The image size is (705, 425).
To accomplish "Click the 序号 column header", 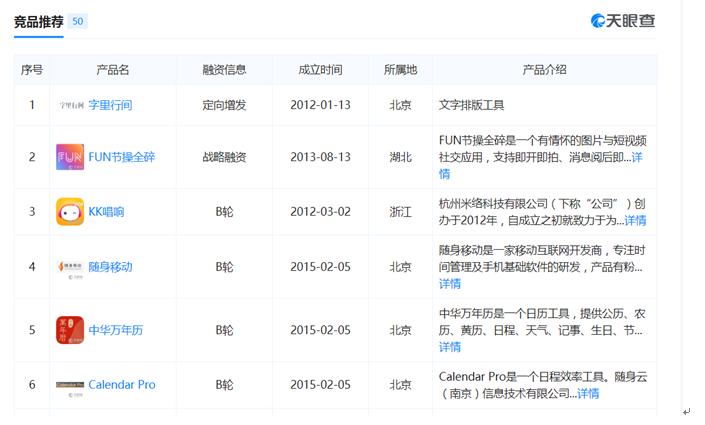I will (32, 70).
